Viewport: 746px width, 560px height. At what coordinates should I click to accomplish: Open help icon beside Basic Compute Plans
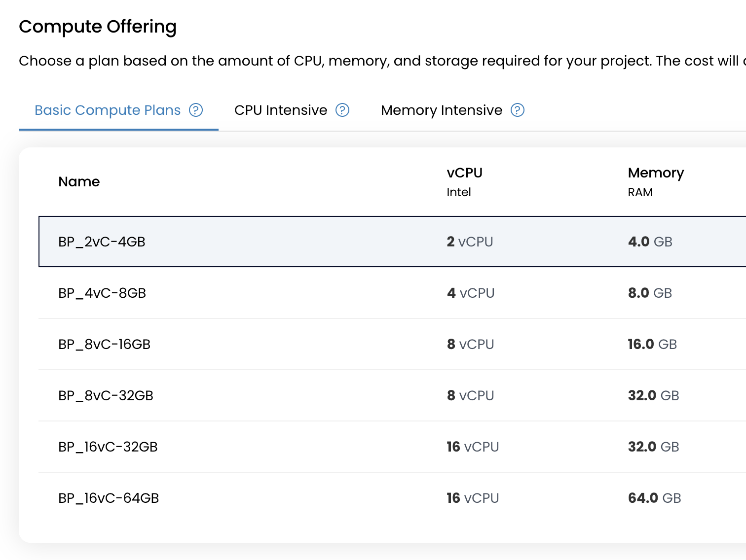[x=196, y=110]
